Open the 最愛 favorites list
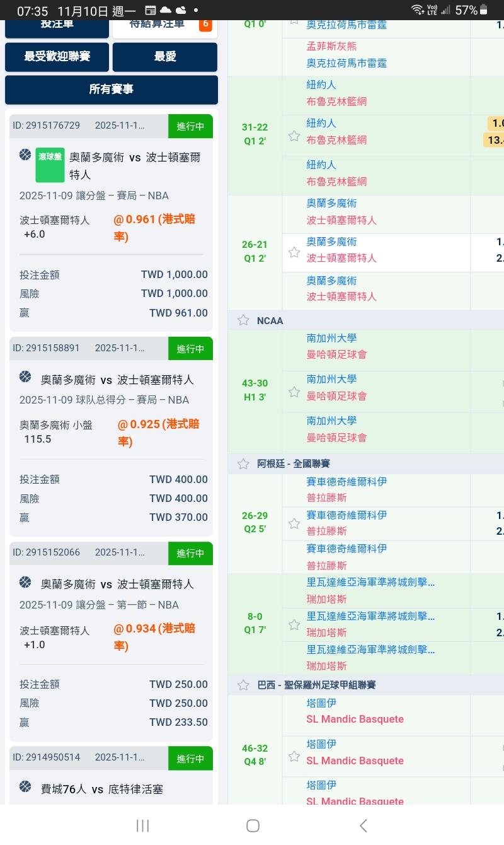This screenshot has width=504, height=845. click(x=164, y=57)
